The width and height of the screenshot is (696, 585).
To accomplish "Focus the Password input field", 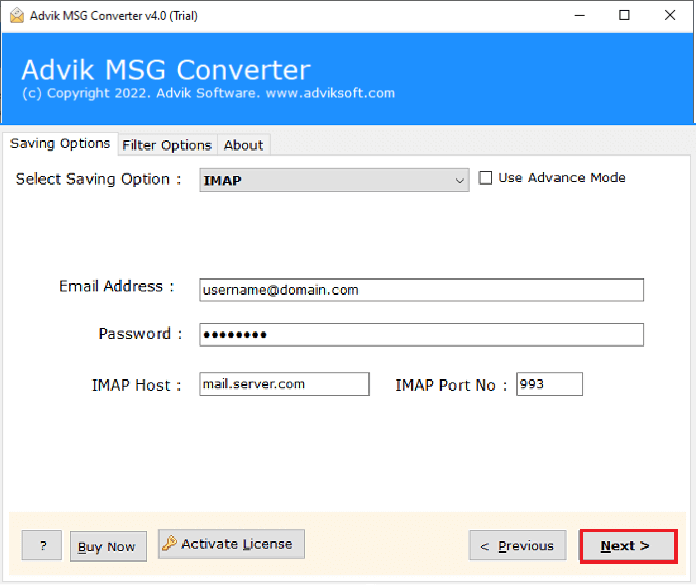I will [x=421, y=335].
